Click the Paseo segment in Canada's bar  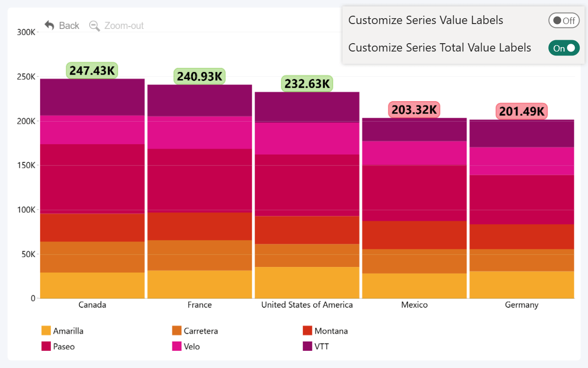92,179
